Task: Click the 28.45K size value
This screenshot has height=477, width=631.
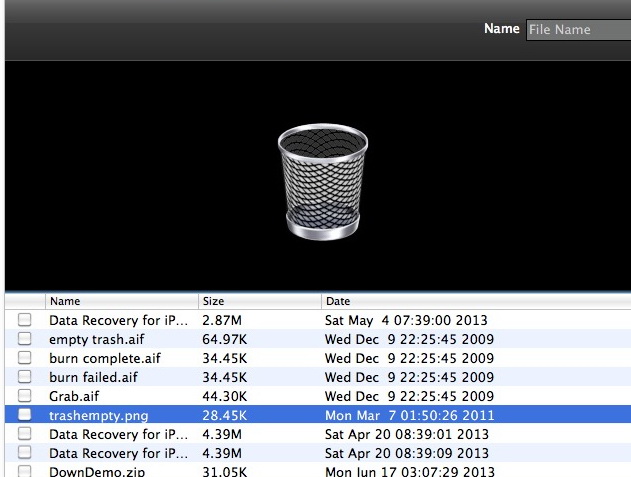Action: click(x=225, y=415)
